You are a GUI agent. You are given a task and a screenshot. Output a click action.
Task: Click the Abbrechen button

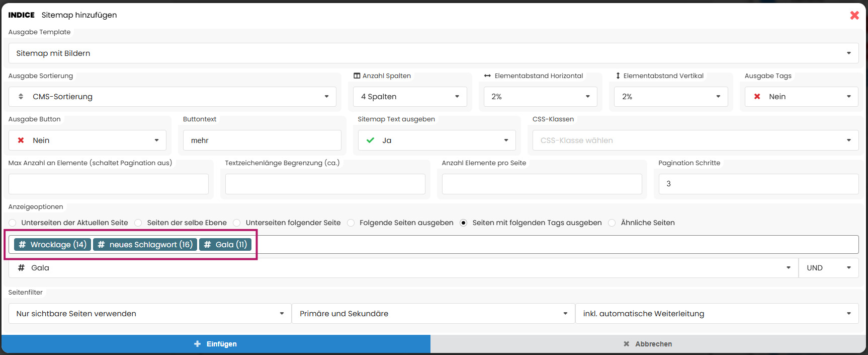point(648,344)
